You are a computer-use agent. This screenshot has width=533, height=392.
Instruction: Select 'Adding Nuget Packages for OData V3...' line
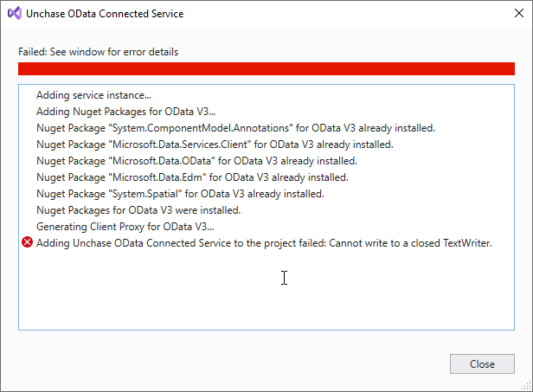125,112
